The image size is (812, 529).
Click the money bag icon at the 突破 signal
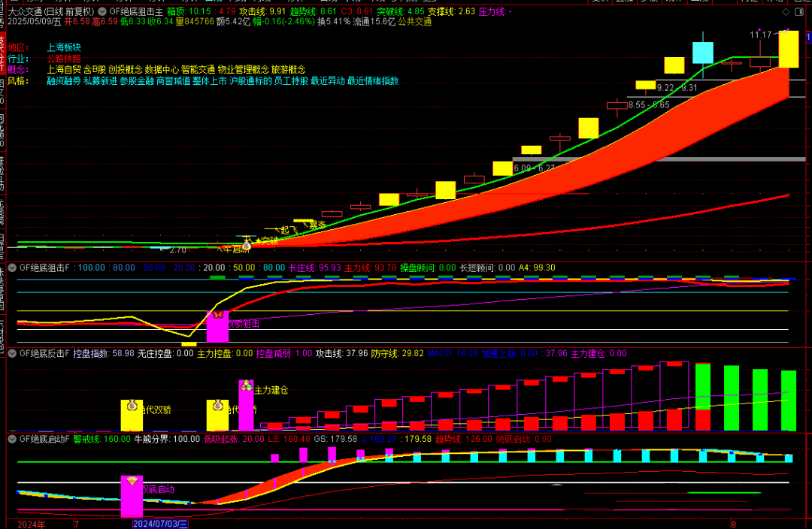247,246
